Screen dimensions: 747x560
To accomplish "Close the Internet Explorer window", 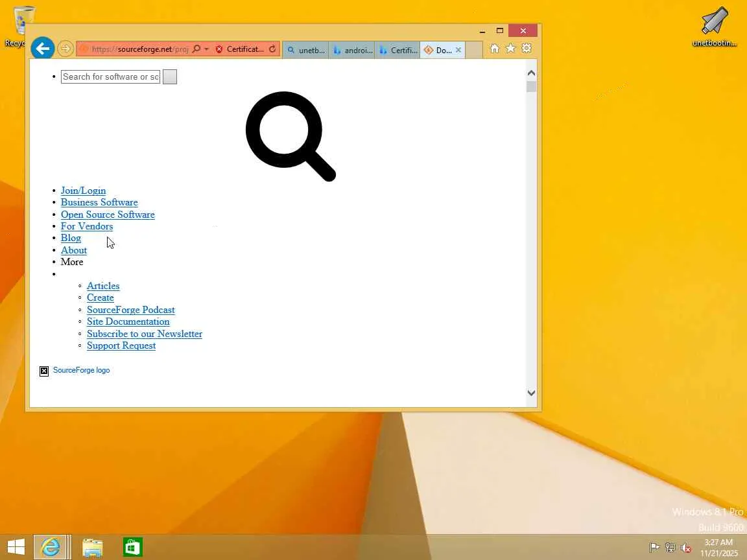I will (523, 31).
